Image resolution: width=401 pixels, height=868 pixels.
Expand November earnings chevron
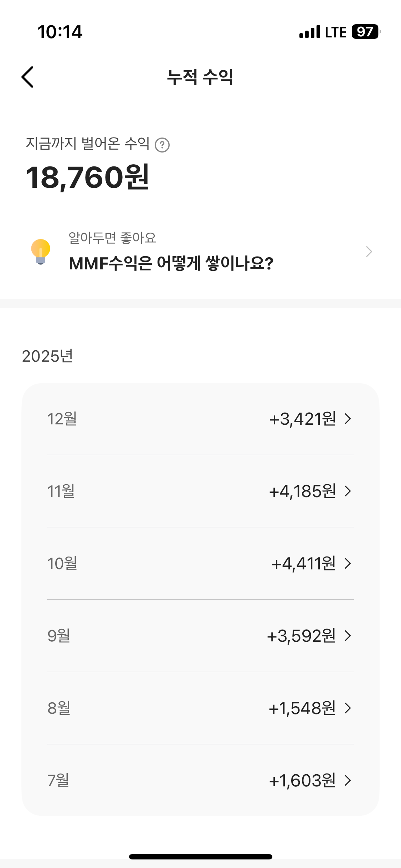pos(348,491)
